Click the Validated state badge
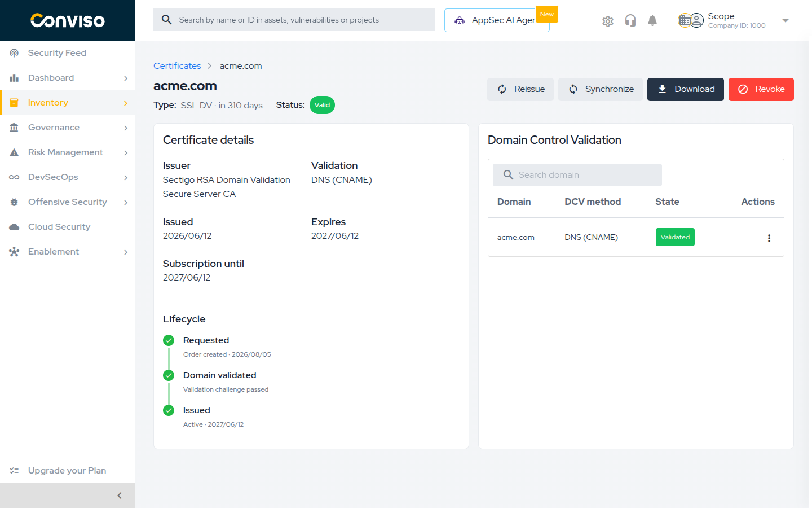 click(x=675, y=237)
